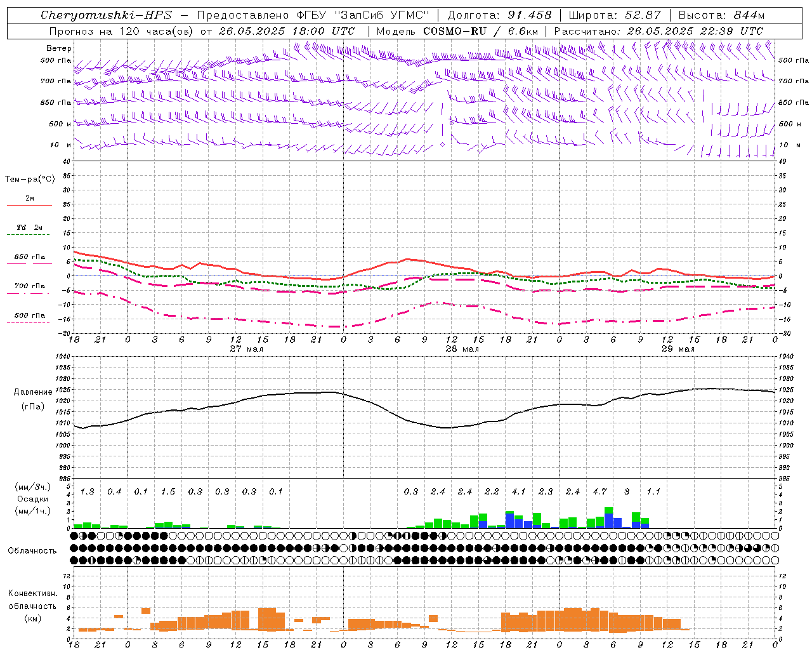Click the Широта: 52.87 value
Image resolution: width=812 pixels, height=650 pixels.
tap(615, 15)
